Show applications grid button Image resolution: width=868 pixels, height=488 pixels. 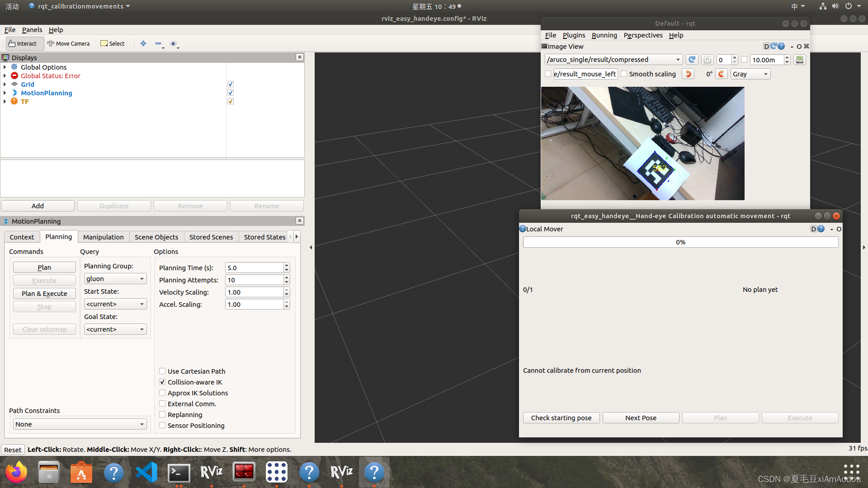coord(851,472)
